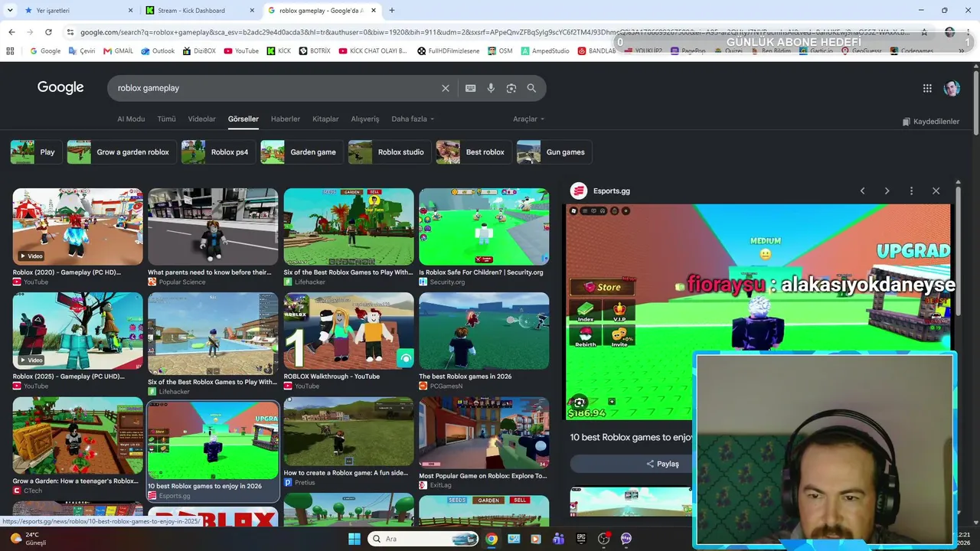
Task: Click the browser address bar URL
Action: pos(495,32)
